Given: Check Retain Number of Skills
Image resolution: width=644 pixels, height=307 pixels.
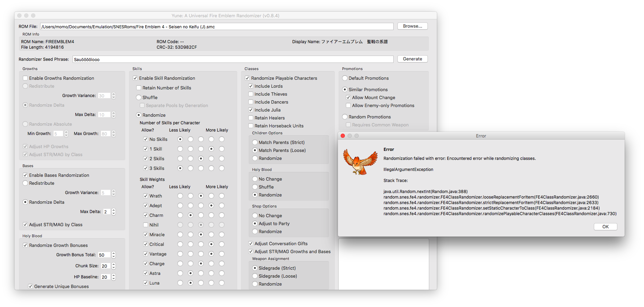Looking at the screenshot, I should point(139,88).
